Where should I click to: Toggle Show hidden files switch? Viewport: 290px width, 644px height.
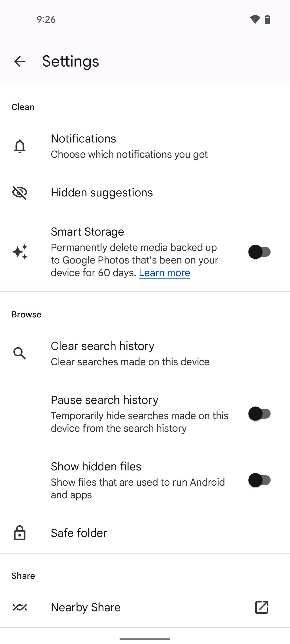tap(259, 480)
